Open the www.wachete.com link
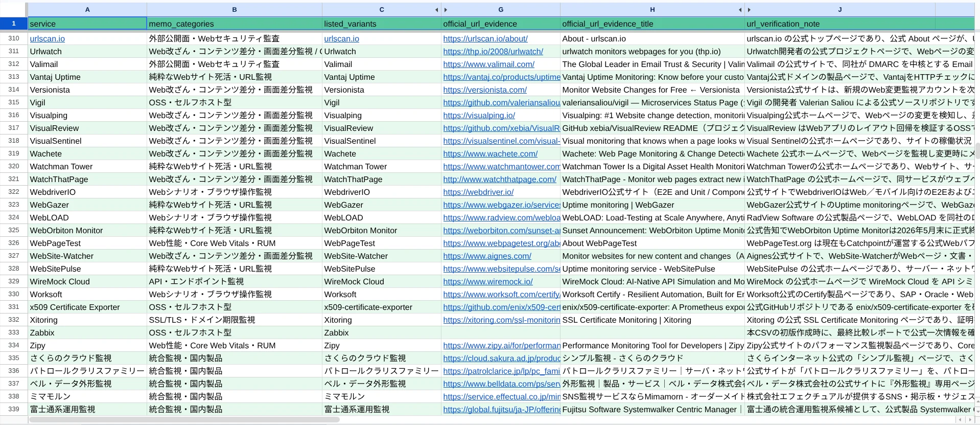 pos(491,153)
